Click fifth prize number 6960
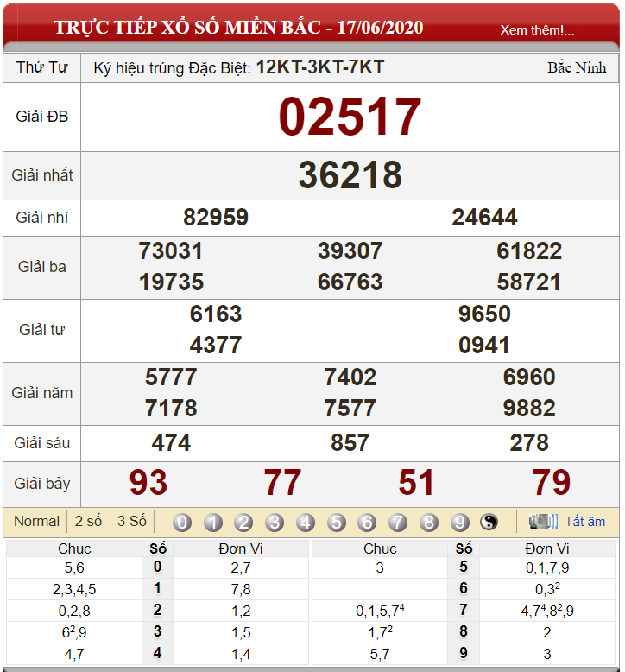The width and height of the screenshot is (625, 672). pos(529,377)
